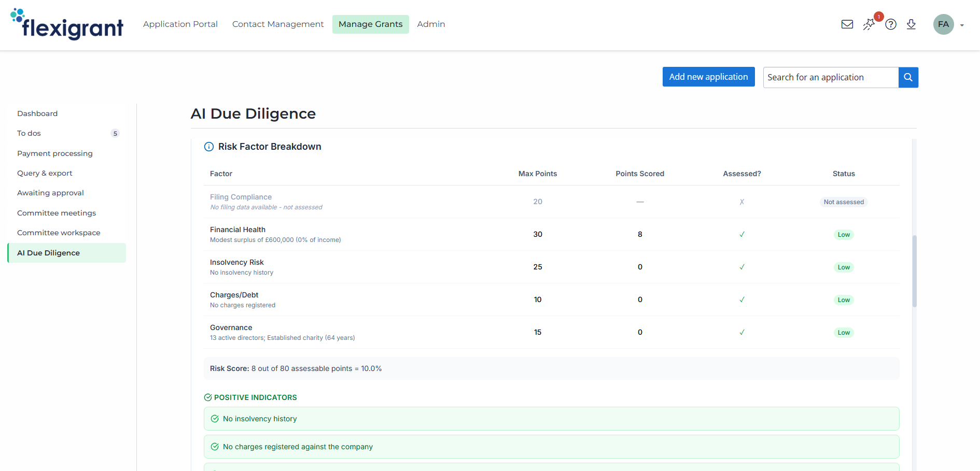The image size is (980, 471).
Task: Open the mail envelope icon
Action: tap(847, 24)
